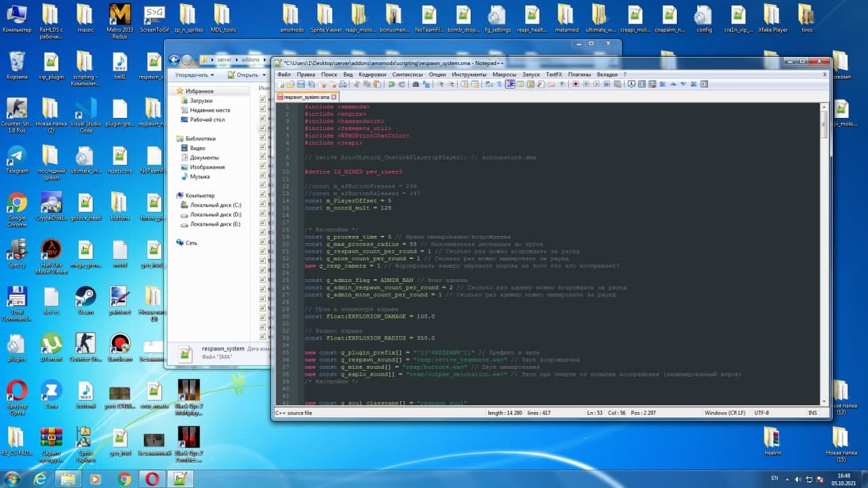Select Сеть in Explorer sidebar
868x488 pixels.
(x=186, y=243)
